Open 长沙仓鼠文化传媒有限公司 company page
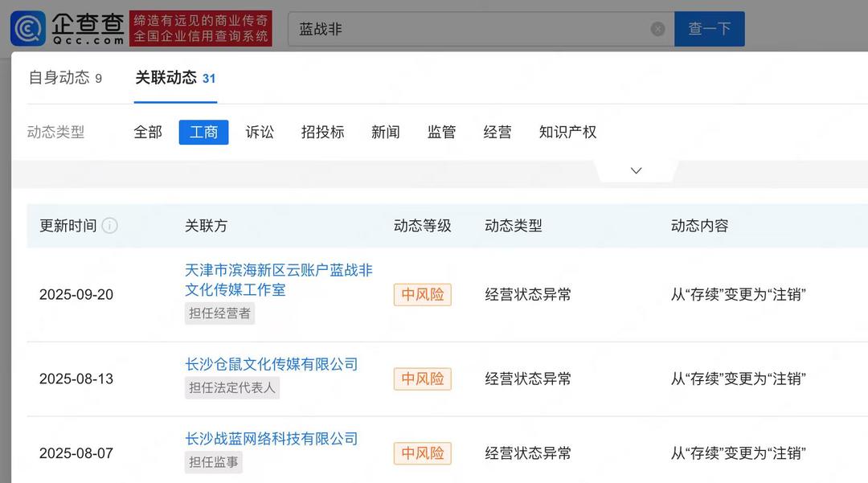The height and width of the screenshot is (483, 868). (x=271, y=364)
